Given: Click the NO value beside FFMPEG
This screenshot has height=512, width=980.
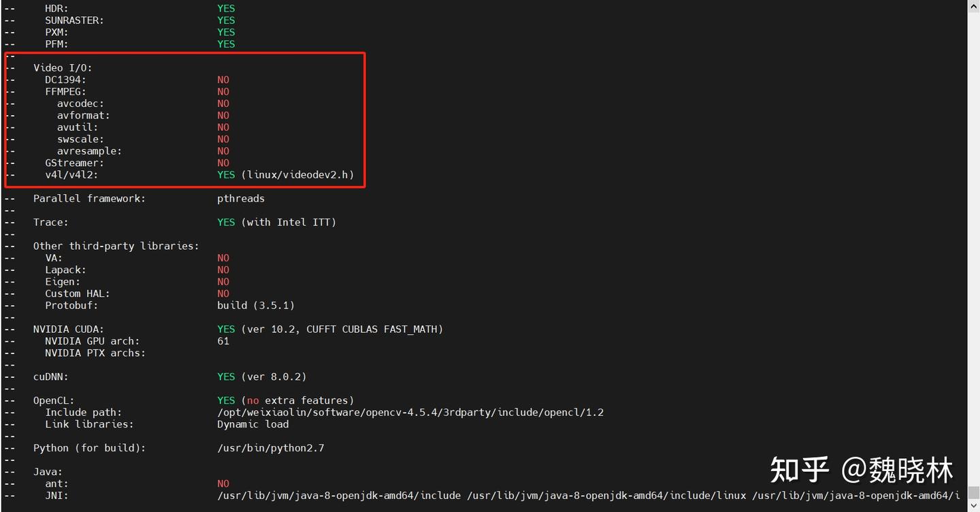Looking at the screenshot, I should 223,92.
